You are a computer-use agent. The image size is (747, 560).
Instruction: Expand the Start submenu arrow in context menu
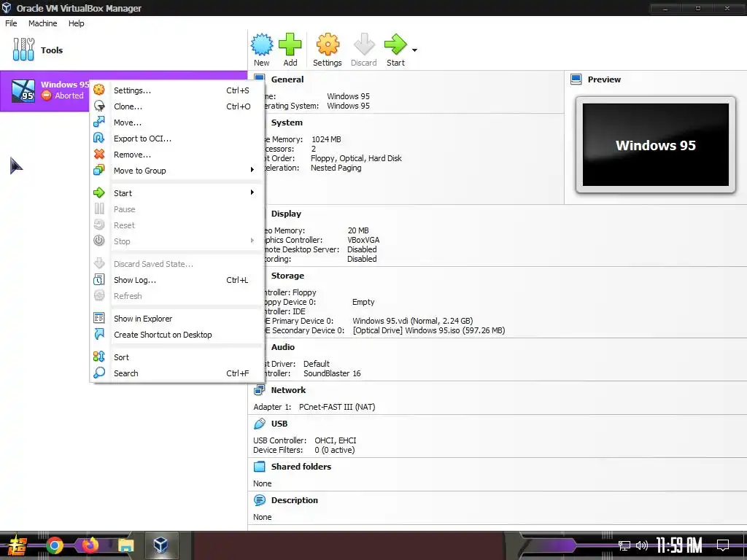(x=252, y=192)
